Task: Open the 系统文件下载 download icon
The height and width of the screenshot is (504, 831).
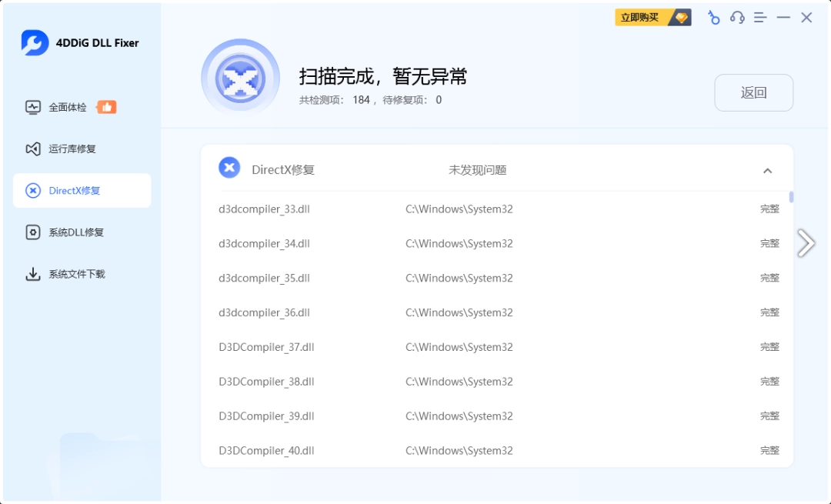Action: pyautogui.click(x=32, y=274)
